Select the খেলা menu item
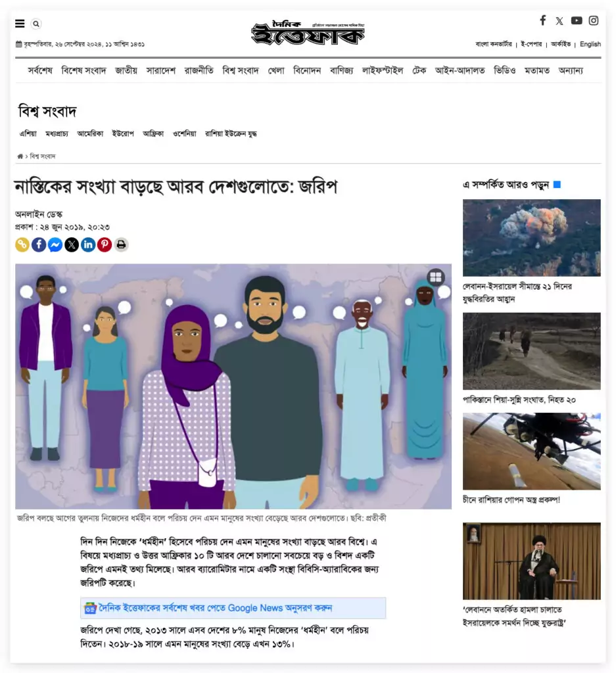 276,70
